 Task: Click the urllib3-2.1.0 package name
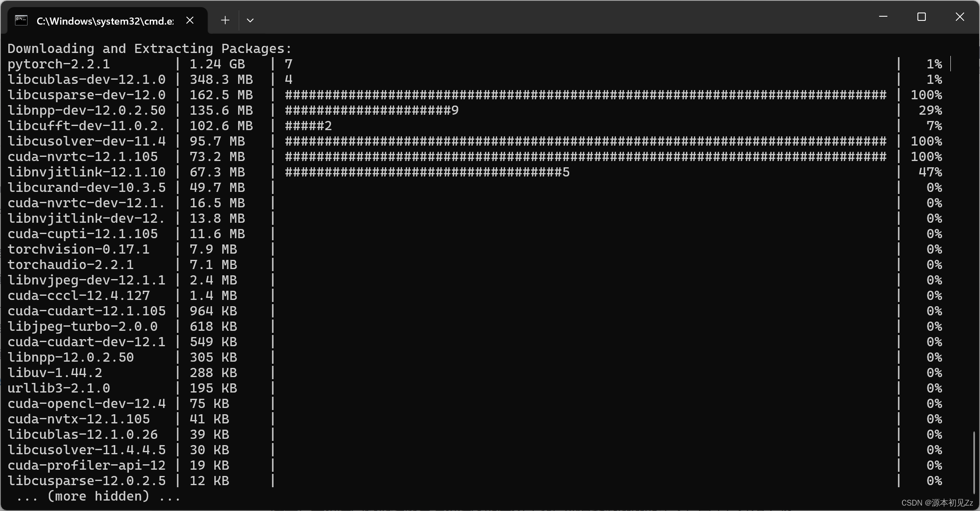click(59, 388)
